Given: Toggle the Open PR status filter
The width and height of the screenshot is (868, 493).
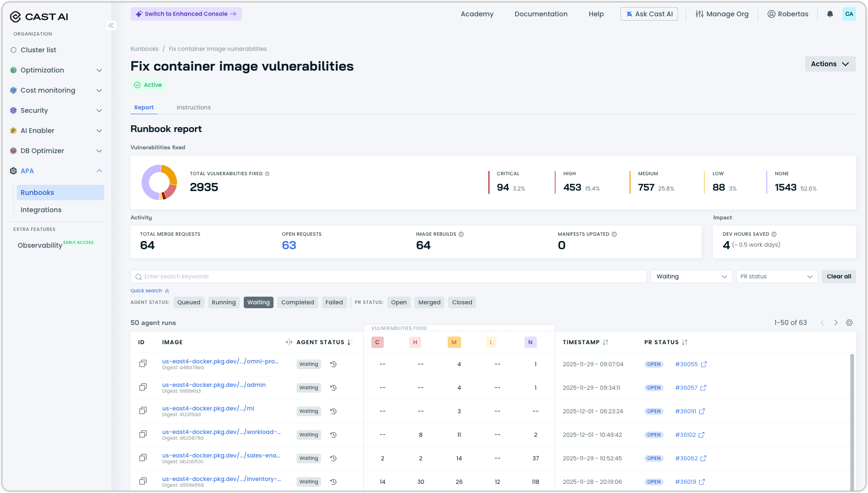Looking at the screenshot, I should (x=399, y=302).
